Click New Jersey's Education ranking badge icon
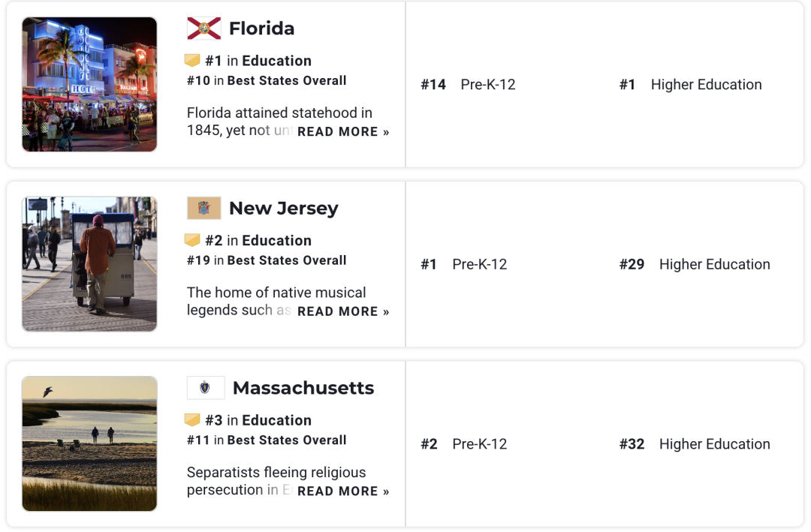Viewport: 811px width, 532px height. tap(192, 240)
